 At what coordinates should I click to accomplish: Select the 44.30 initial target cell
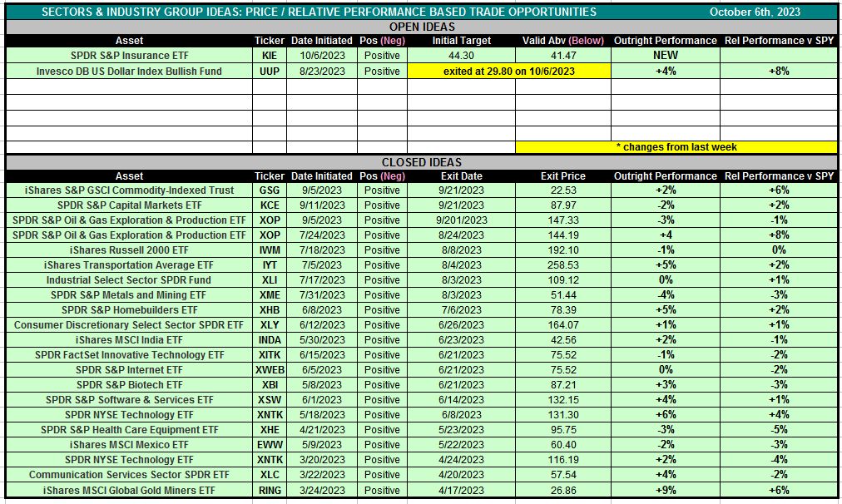461,56
